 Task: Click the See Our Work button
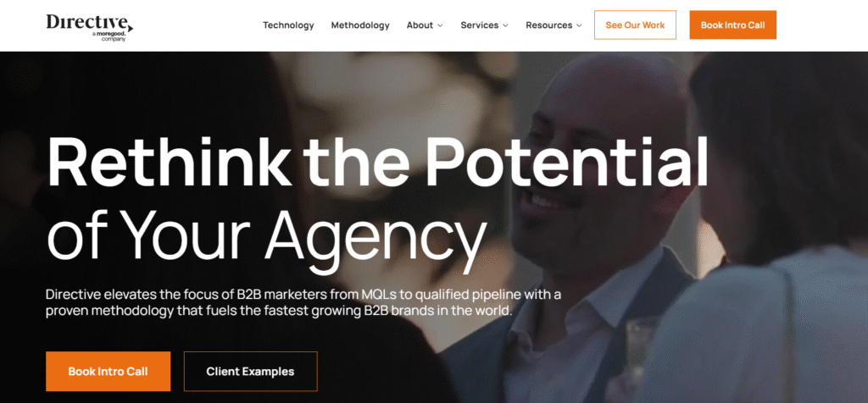[x=635, y=25]
